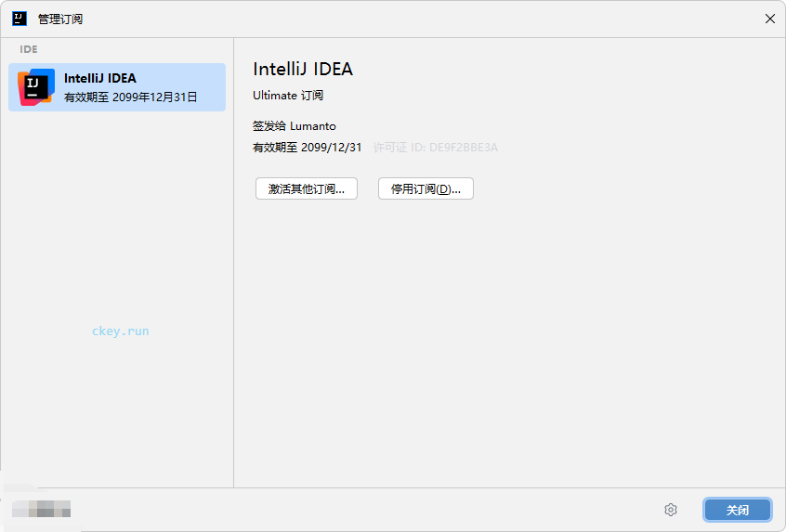
Task: Click the settings gear icon
Action: point(670,510)
